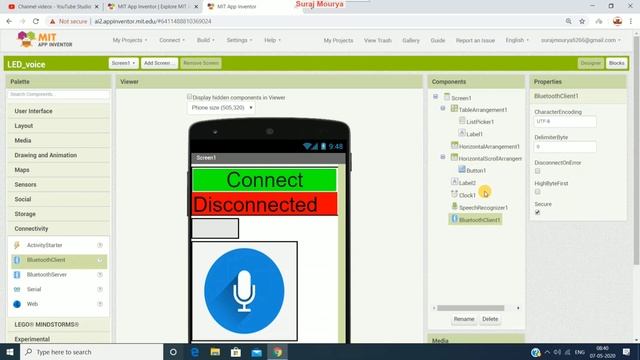Open Microsoft Store from taskbar
Image resolution: width=640 pixels, height=360 pixels.
[236, 352]
